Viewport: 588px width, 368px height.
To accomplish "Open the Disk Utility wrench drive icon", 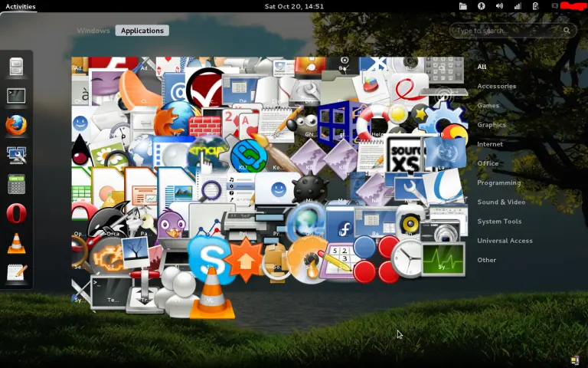I will click(x=305, y=92).
